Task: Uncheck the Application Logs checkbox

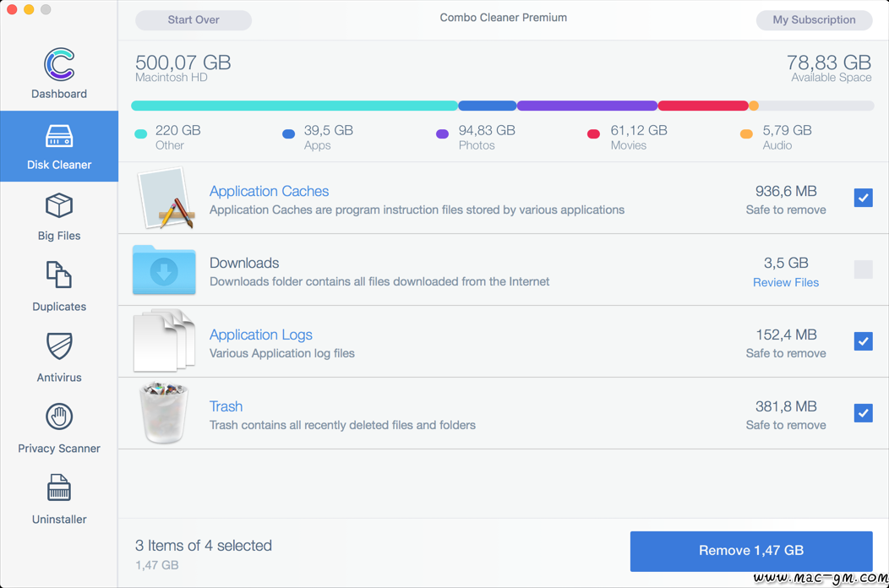Action: coord(863,341)
